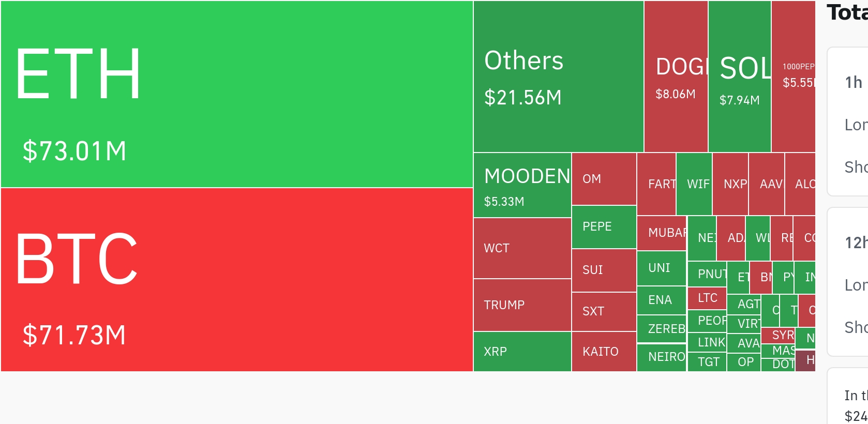Viewport: 868px width, 424px height.
Task: Open the ENA heatmap tile
Action: (x=662, y=300)
